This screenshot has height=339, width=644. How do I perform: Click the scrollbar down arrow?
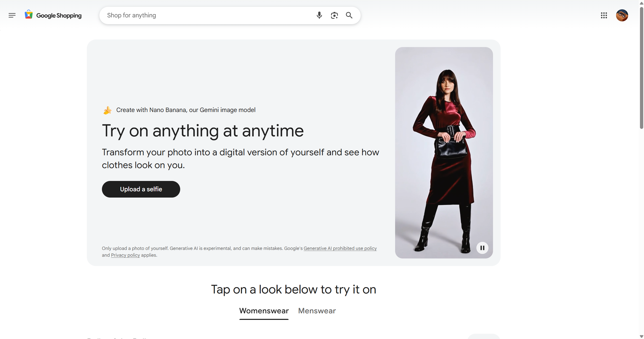click(x=641, y=336)
